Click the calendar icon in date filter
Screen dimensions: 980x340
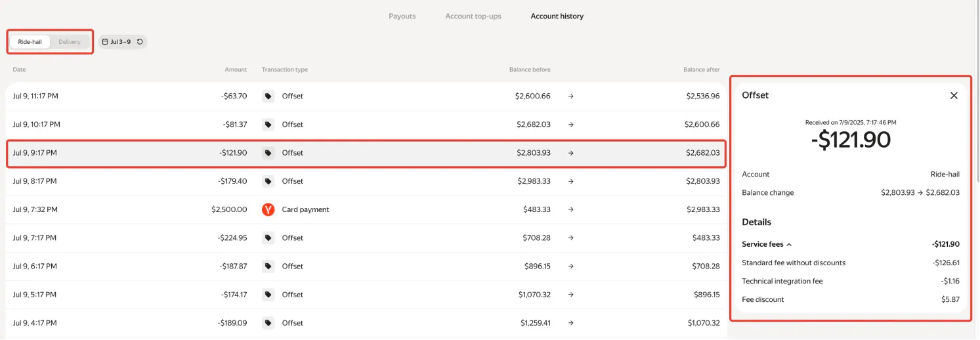pyautogui.click(x=105, y=42)
